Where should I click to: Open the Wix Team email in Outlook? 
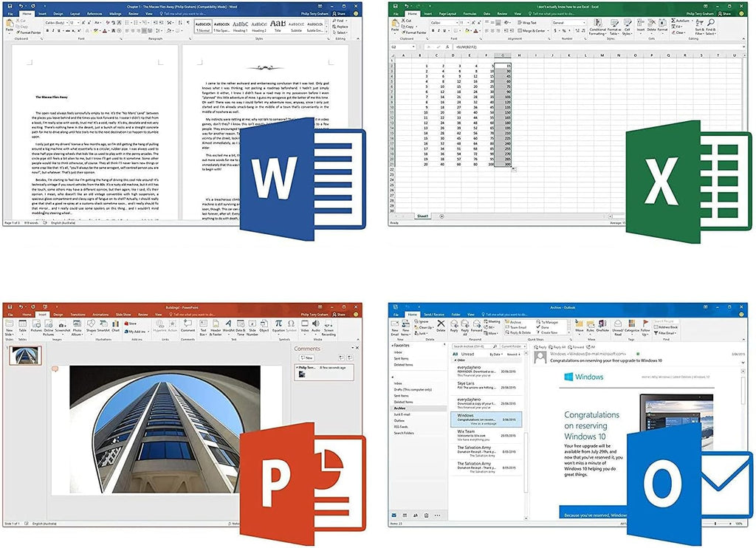tap(486, 436)
